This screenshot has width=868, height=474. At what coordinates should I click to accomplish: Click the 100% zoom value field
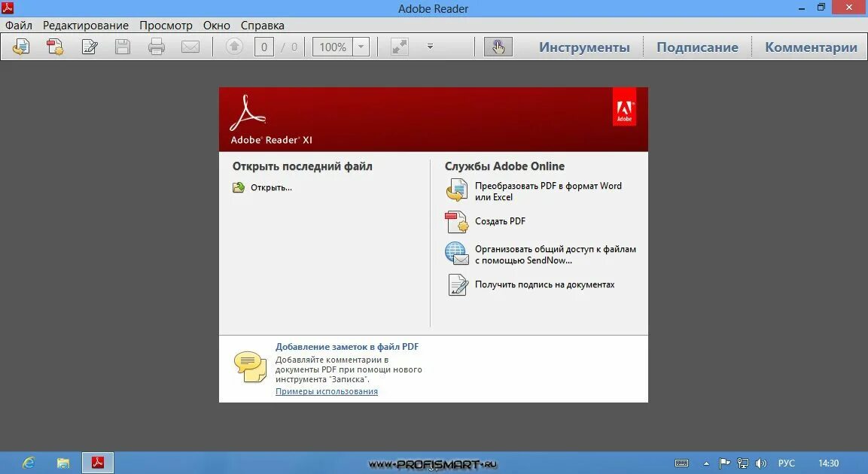click(x=333, y=47)
